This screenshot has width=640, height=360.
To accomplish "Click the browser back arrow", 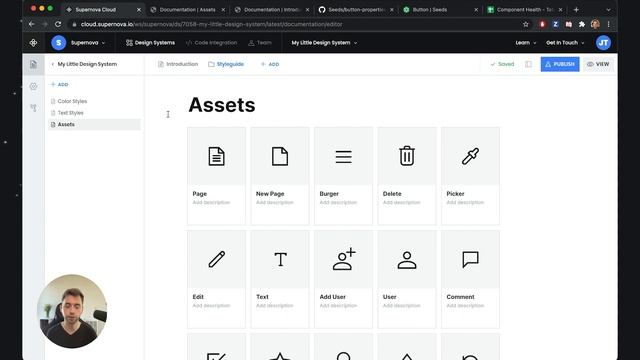I will click(31, 24).
